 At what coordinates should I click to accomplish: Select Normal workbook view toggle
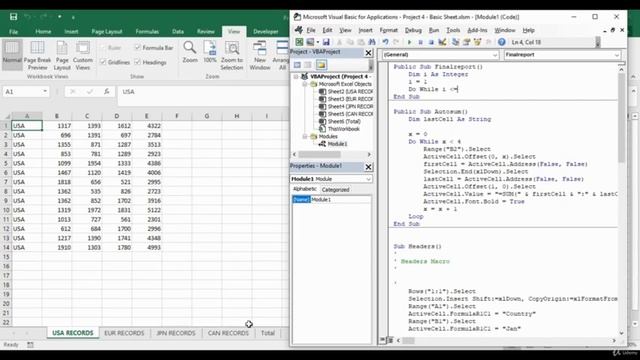point(12,56)
